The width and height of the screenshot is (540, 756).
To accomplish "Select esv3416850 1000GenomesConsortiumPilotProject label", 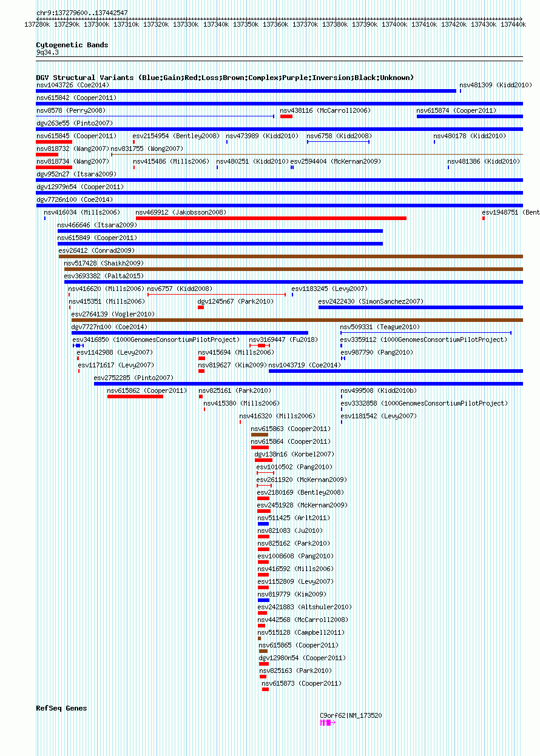I will click(156, 340).
